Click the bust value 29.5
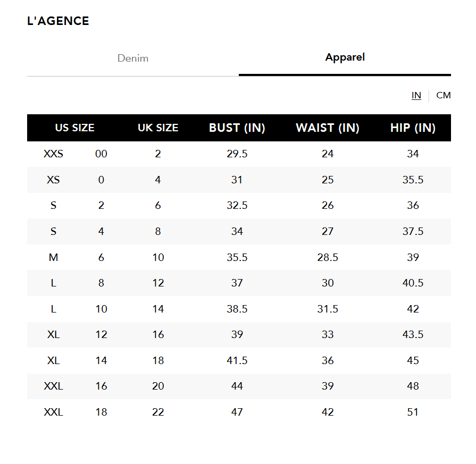Viewport: 476px width, 464px height. [237, 154]
